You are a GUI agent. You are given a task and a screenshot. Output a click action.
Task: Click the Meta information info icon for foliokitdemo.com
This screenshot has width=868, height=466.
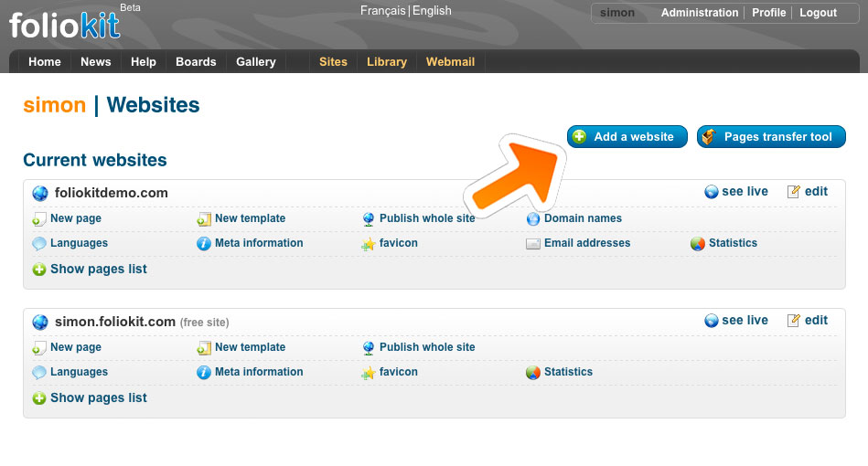204,243
